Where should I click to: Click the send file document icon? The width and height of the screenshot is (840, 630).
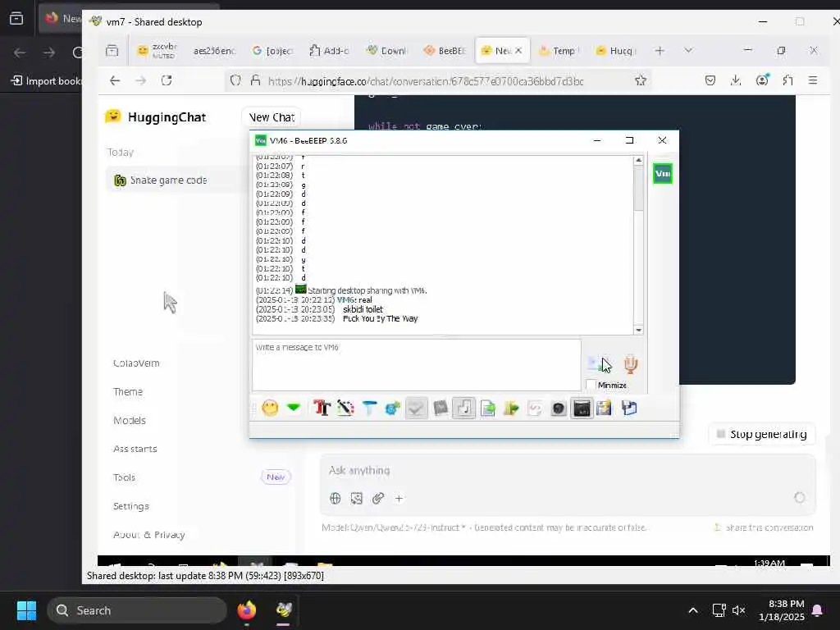coord(488,409)
